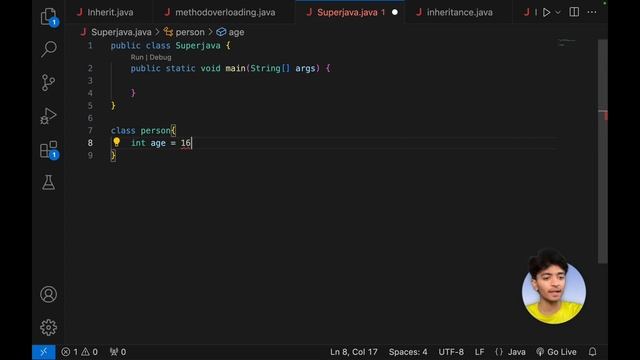The width and height of the screenshot is (640, 360).
Task: Click the word Superjava in class declaration
Action: tap(198, 46)
